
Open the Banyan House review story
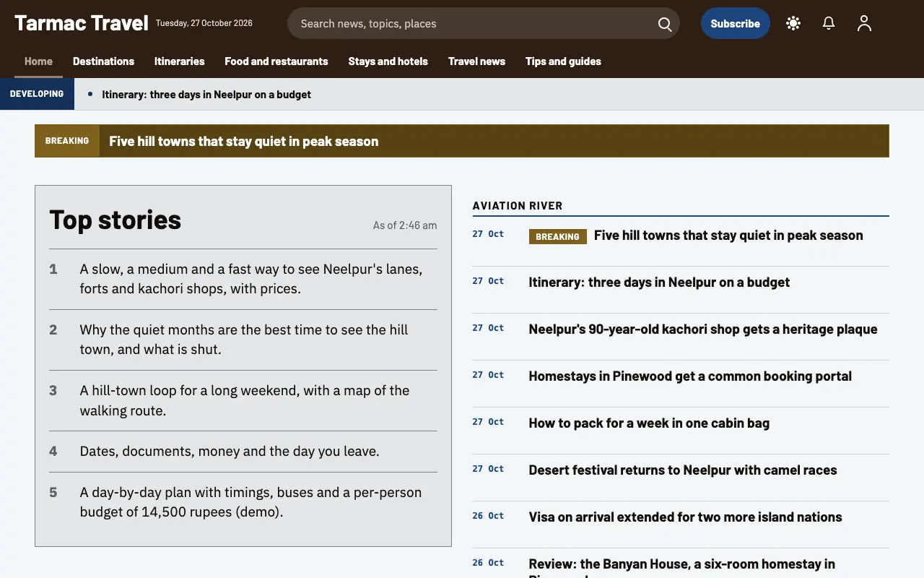click(x=681, y=567)
